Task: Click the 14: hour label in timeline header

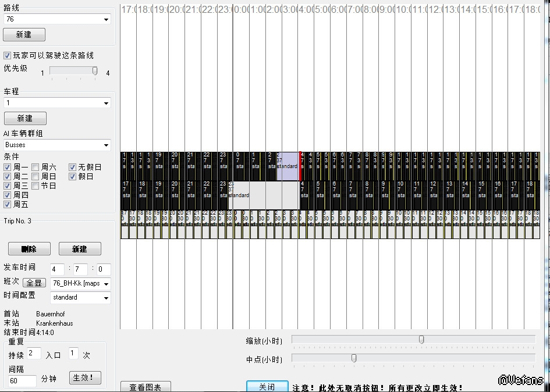Action: (468, 9)
